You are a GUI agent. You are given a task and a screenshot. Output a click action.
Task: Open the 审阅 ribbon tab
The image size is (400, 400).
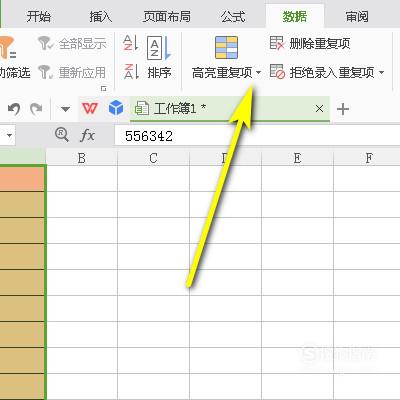click(x=357, y=16)
